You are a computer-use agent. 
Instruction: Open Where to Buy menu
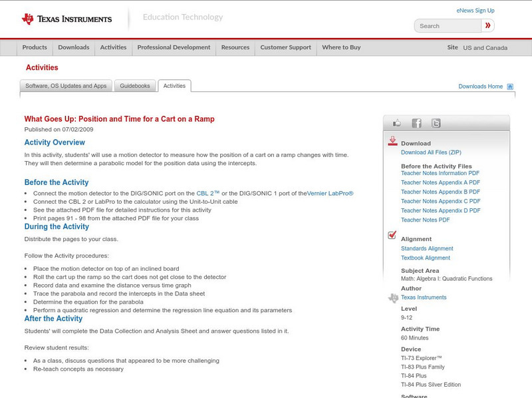pos(341,47)
